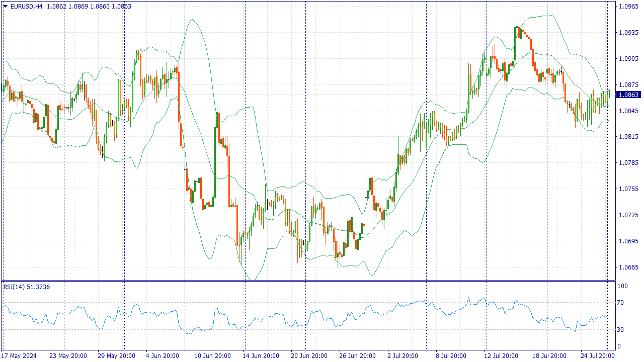Click the 26 Jun 20:00 time label
Image resolution: width=644 pixels, height=362 pixels.
click(357, 356)
